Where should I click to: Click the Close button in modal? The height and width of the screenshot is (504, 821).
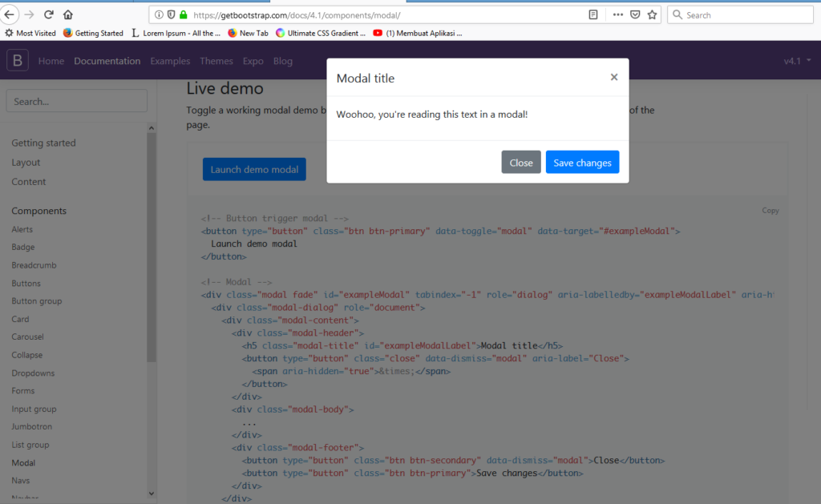[521, 162]
